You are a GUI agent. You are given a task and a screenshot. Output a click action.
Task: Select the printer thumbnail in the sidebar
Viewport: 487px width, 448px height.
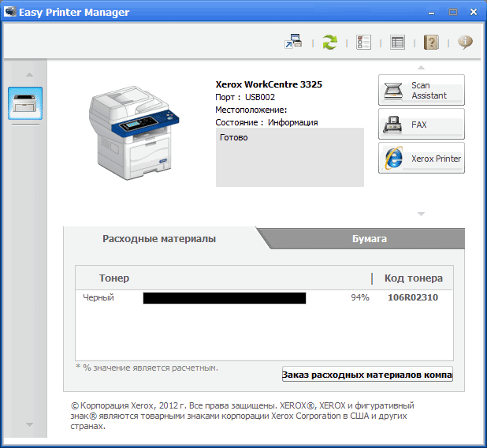(x=25, y=103)
